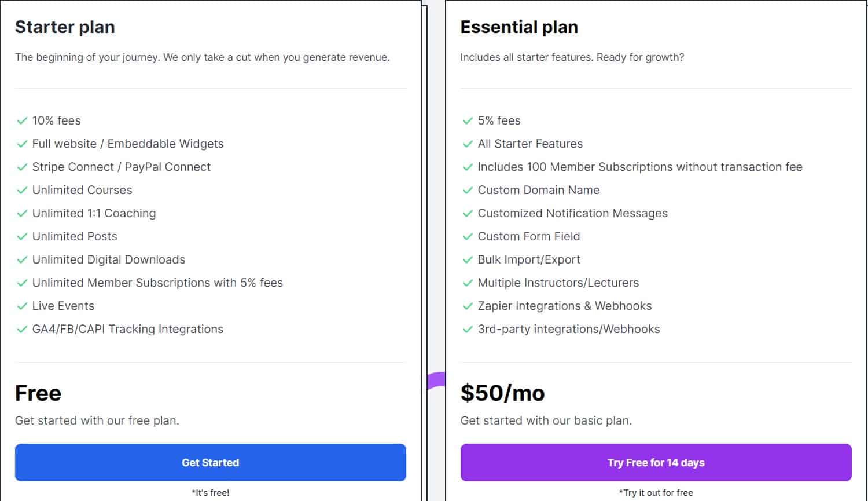Click the checkmark next to 5% fees
The image size is (868, 501).
[x=468, y=120]
